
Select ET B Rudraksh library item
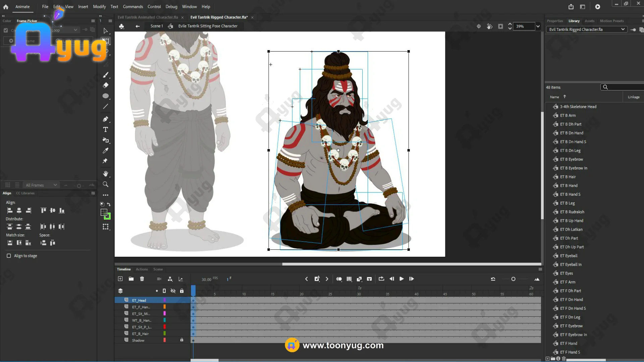572,212
